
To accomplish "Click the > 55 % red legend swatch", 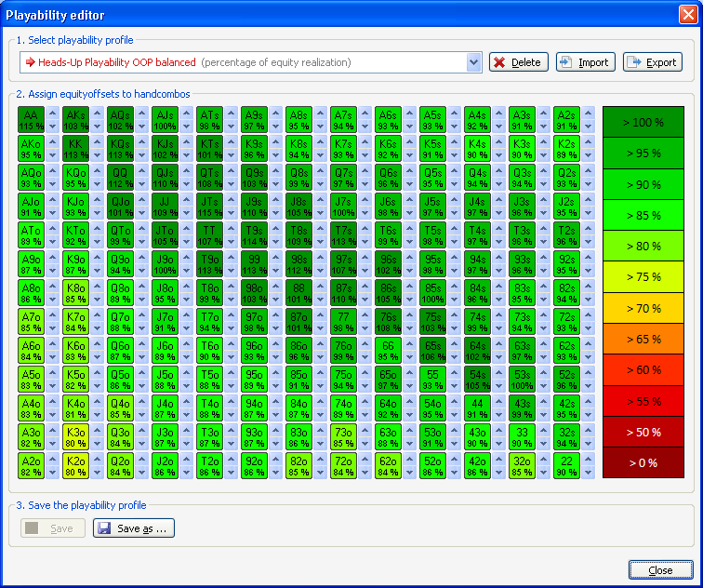I will pos(643,401).
